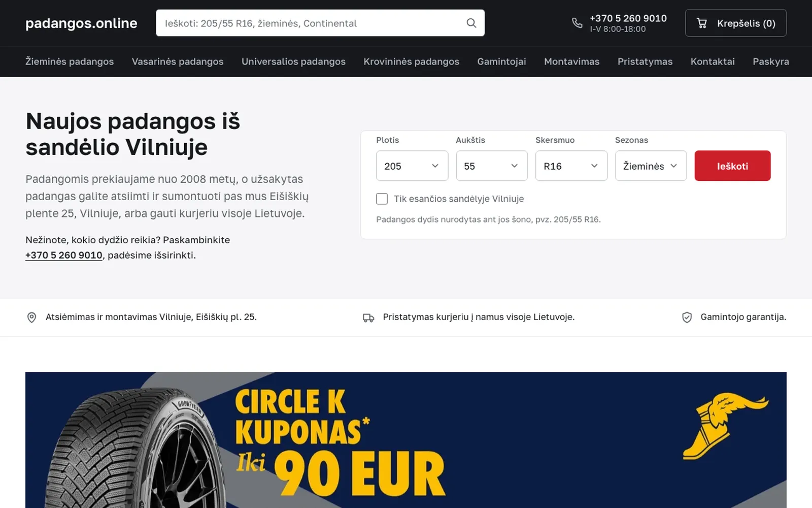Open Vasarinės padangos menu item
Image resolution: width=812 pixels, height=508 pixels.
tap(178, 61)
